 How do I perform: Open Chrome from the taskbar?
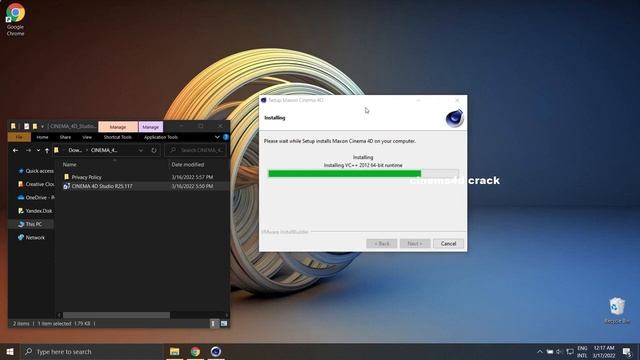196,351
